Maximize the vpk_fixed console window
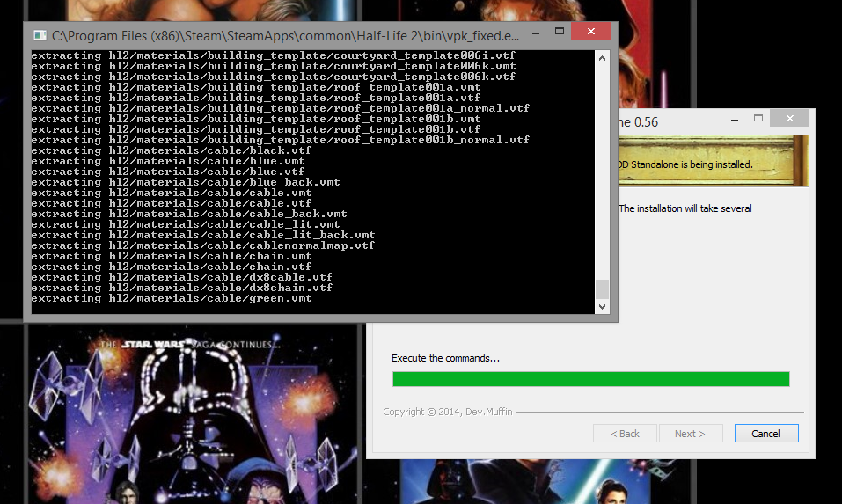 [x=559, y=32]
